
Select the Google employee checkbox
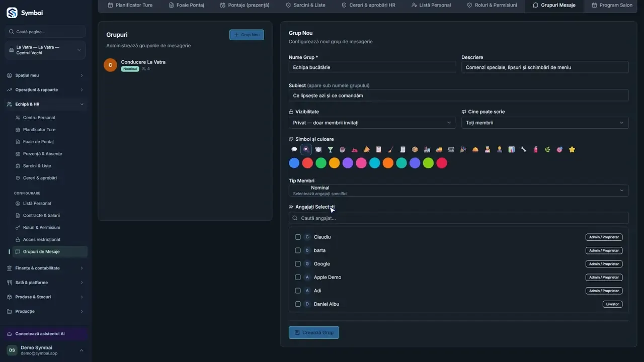[x=298, y=264]
